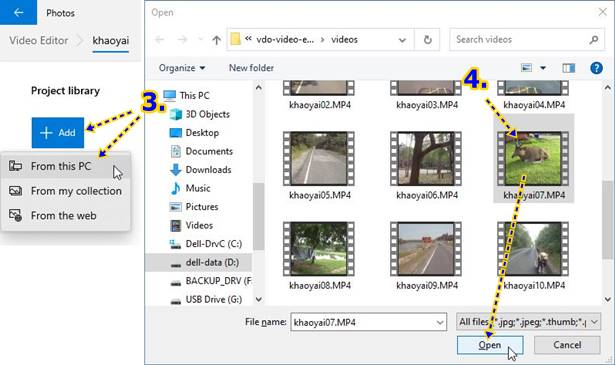Viewport: 615px width, 365px height.
Task: Change the view layout icon
Action: 526,68
